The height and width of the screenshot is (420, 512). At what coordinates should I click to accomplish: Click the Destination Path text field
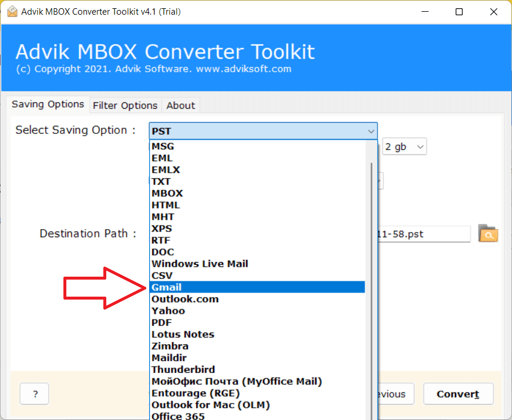point(423,234)
